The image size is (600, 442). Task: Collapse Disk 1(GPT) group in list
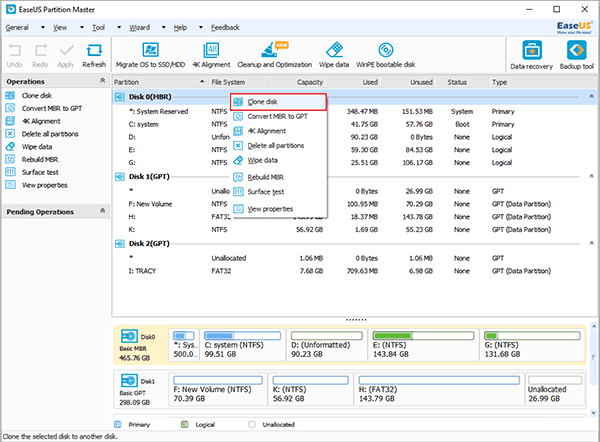coord(592,176)
